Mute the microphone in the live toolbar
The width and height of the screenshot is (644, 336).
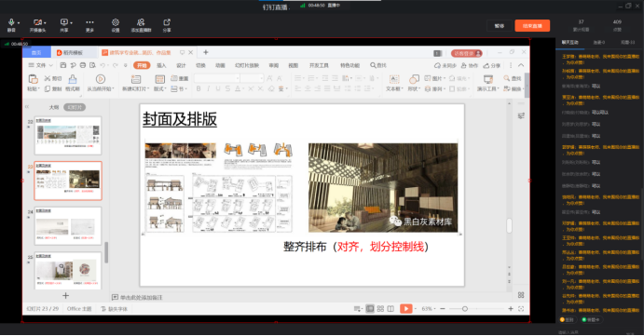tap(11, 22)
